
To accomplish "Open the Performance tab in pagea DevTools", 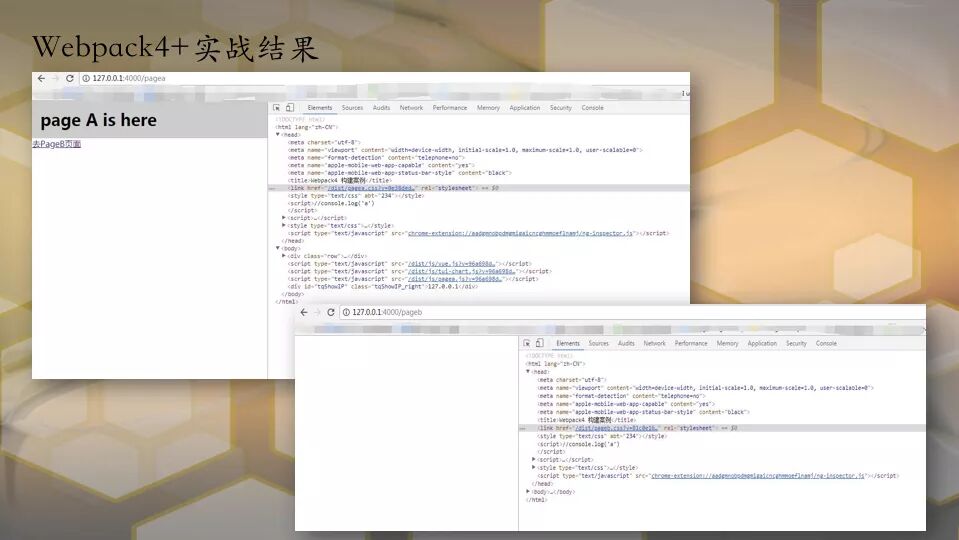I will click(x=450, y=108).
